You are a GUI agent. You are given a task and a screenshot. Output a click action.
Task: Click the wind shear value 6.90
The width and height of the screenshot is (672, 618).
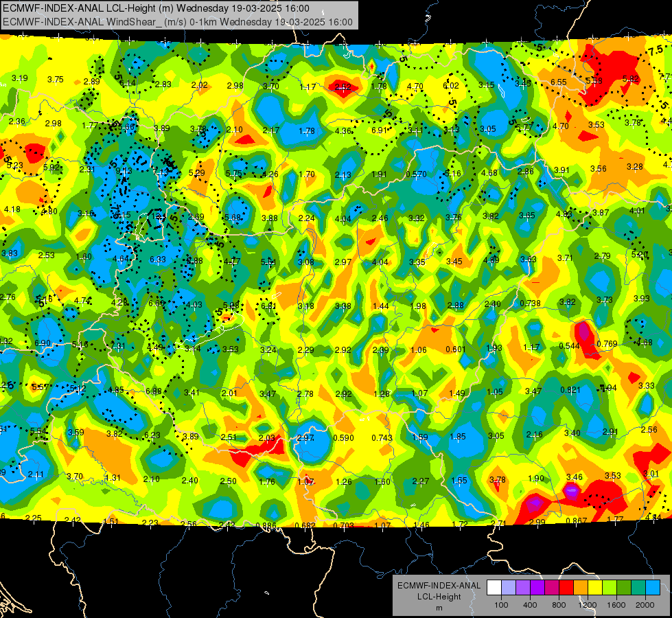click(x=43, y=343)
